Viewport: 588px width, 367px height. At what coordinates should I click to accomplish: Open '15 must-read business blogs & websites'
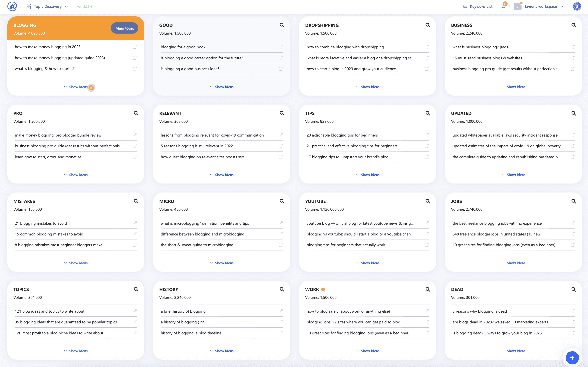pyautogui.click(x=487, y=58)
